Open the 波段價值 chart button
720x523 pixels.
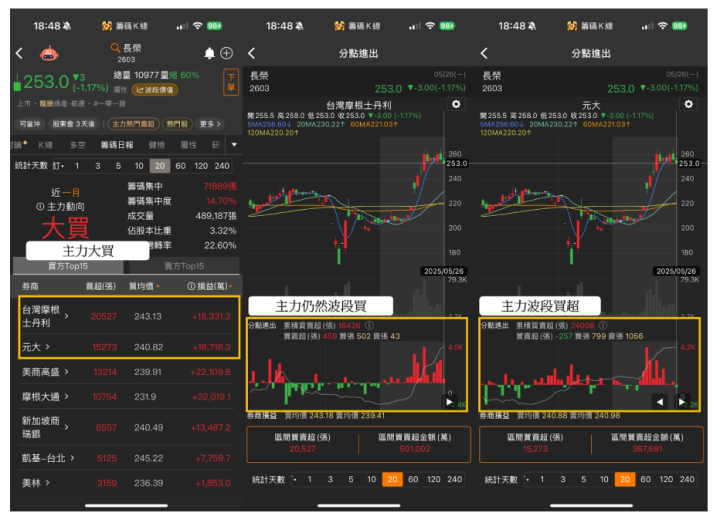[x=155, y=90]
